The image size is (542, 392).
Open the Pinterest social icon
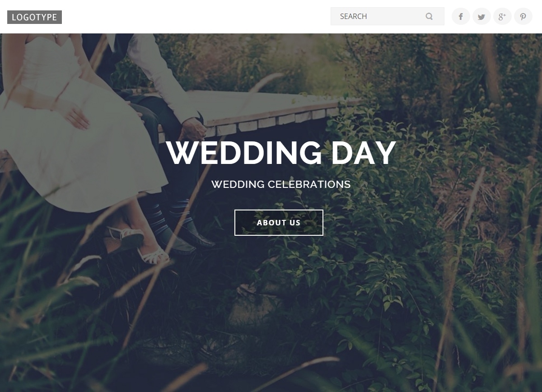click(x=523, y=16)
